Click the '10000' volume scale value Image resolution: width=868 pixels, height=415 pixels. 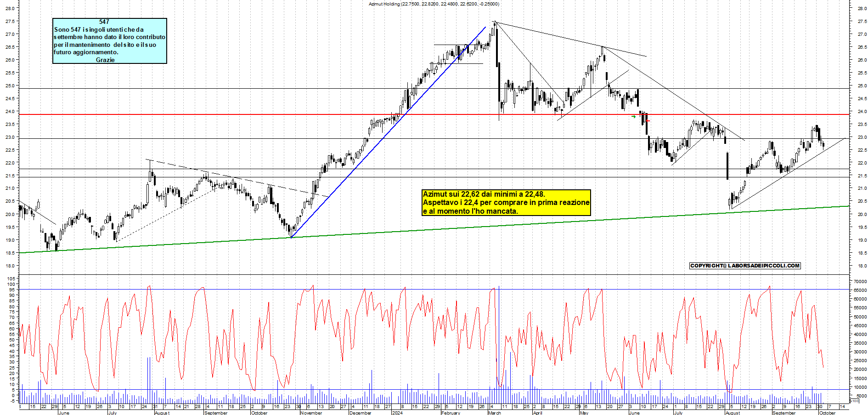[860, 387]
